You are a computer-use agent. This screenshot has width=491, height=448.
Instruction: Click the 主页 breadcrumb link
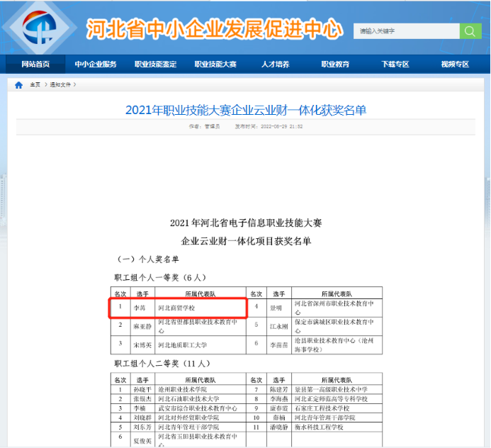coord(35,84)
